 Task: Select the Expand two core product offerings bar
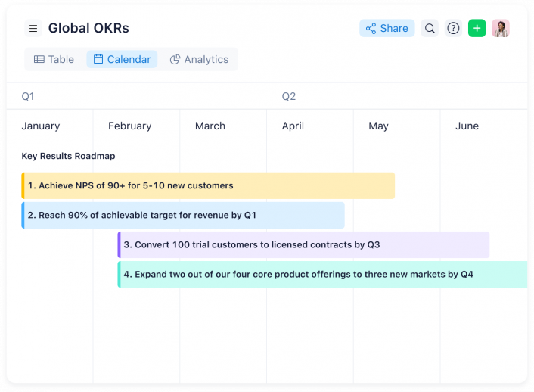point(322,275)
